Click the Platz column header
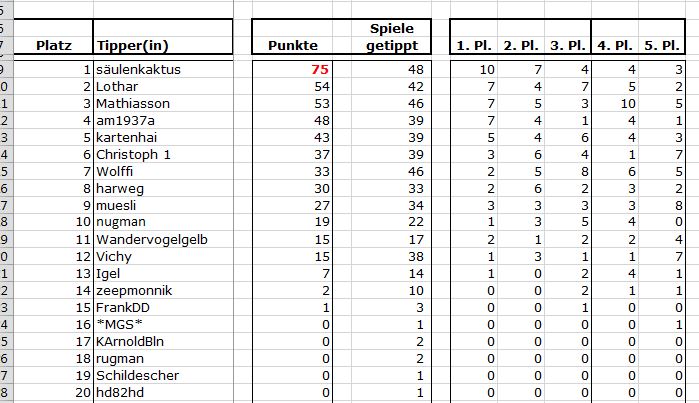The width and height of the screenshot is (699, 403). click(54, 45)
